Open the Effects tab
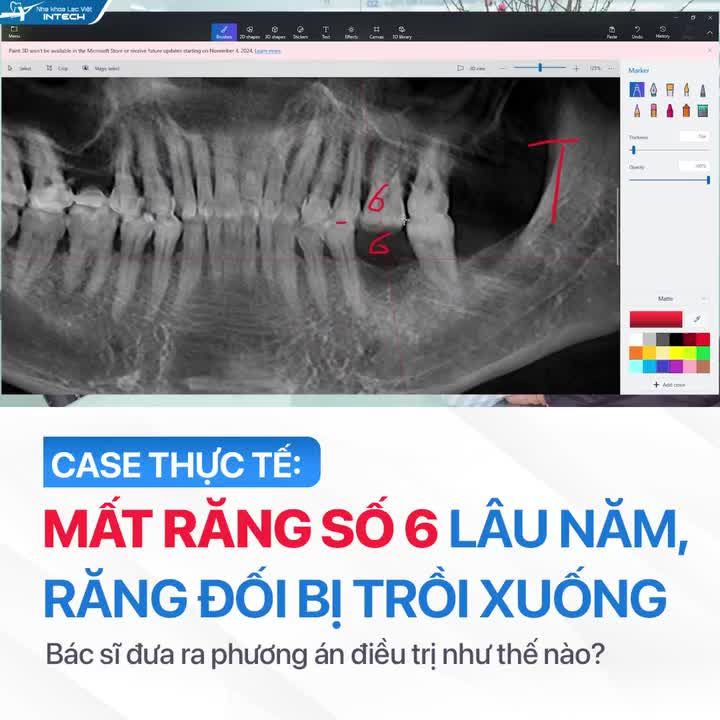Viewport: 720px width, 720px height. click(351, 32)
